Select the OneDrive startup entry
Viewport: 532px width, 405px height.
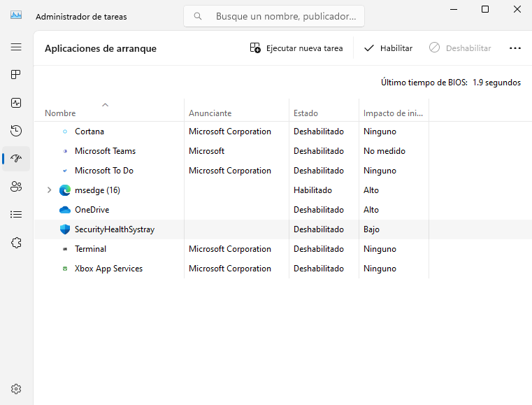tap(92, 210)
